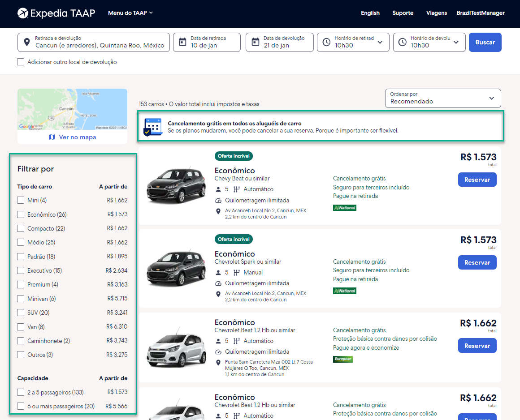Click the passenger icon on Chevy Beat listing
This screenshot has height=420, width=520.
click(218, 189)
